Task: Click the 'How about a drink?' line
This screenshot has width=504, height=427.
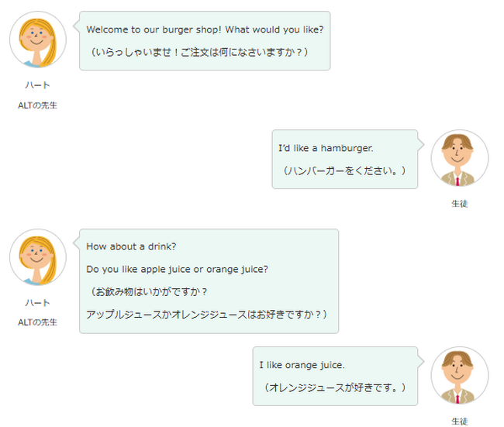Action: (131, 246)
